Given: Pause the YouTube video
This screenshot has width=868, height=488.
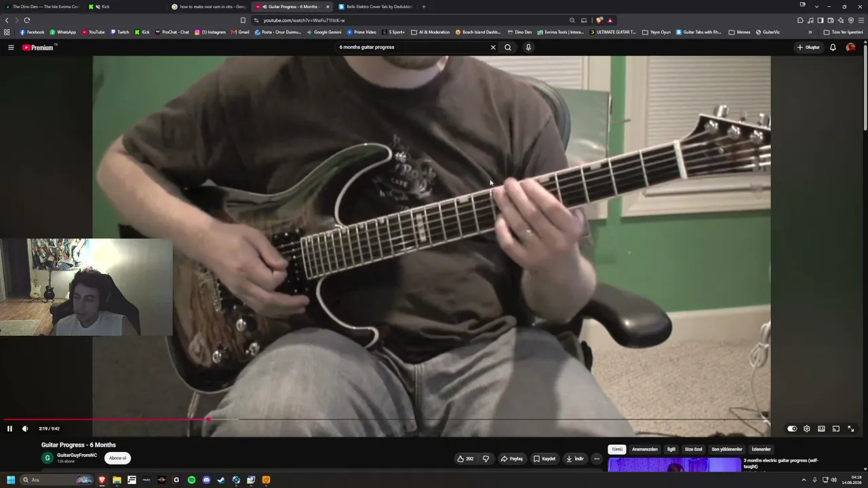Looking at the screenshot, I should coord(9,428).
